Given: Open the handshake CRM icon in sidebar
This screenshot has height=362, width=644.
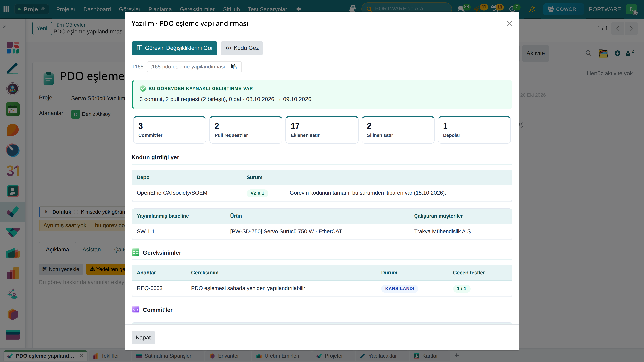Looking at the screenshot, I should (x=12, y=232).
